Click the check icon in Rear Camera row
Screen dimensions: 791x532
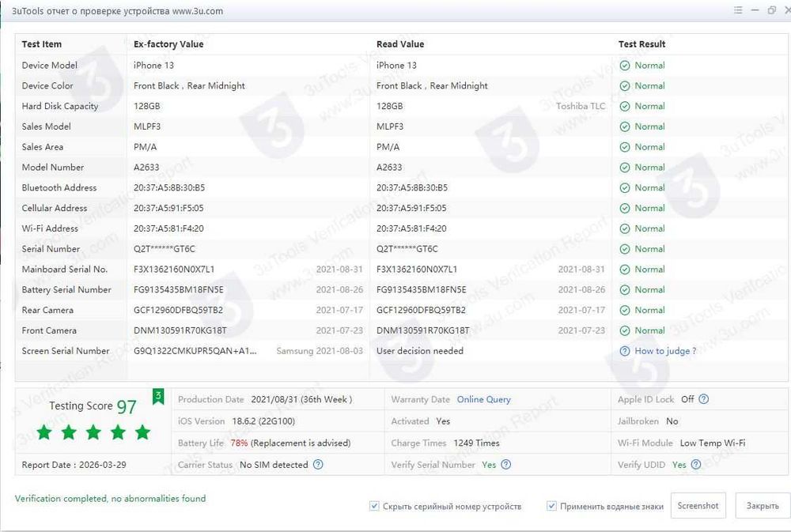[625, 310]
